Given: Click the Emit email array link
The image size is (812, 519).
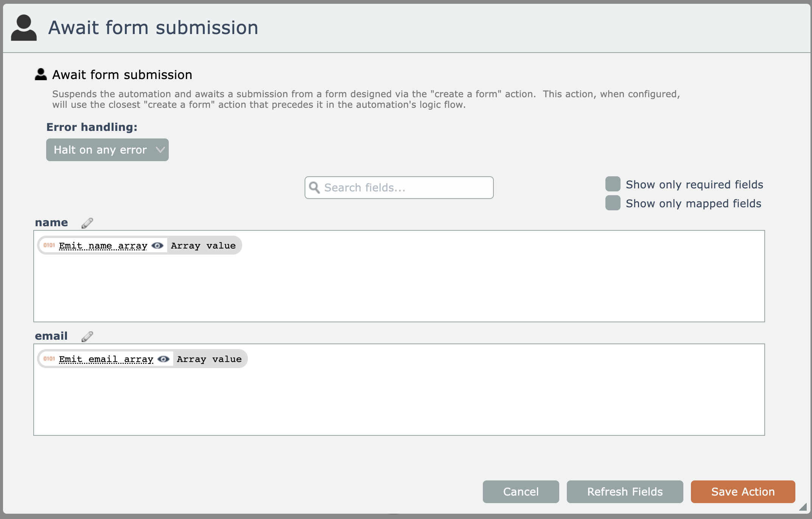Looking at the screenshot, I should pos(106,359).
